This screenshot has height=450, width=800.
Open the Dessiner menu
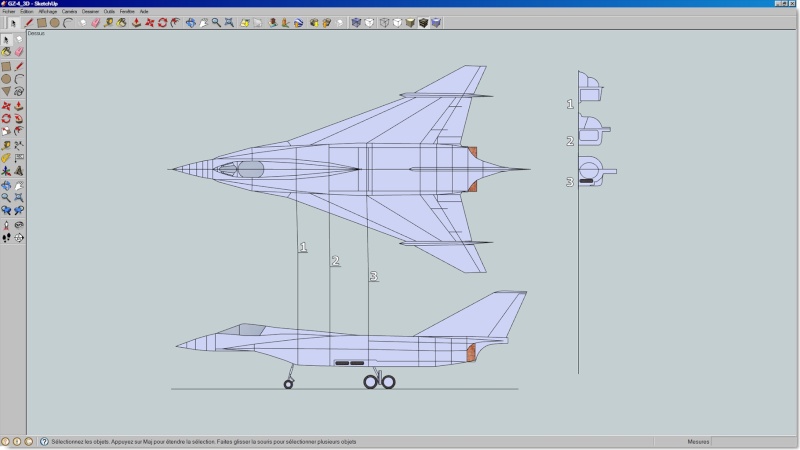pyautogui.click(x=90, y=11)
